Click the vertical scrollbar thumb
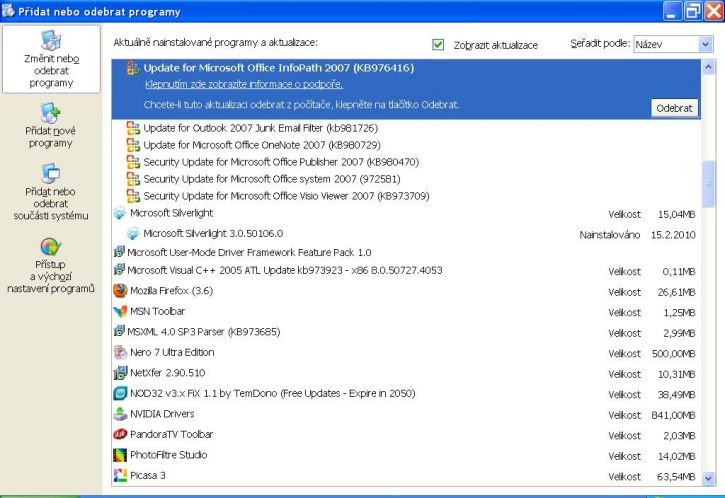This screenshot has width=725, height=498. pos(708,184)
